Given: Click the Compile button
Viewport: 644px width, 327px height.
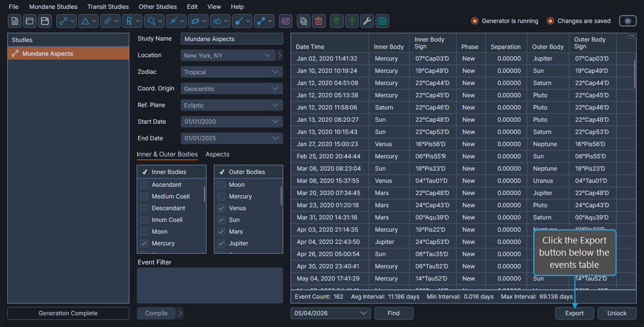Looking at the screenshot, I should (156, 313).
